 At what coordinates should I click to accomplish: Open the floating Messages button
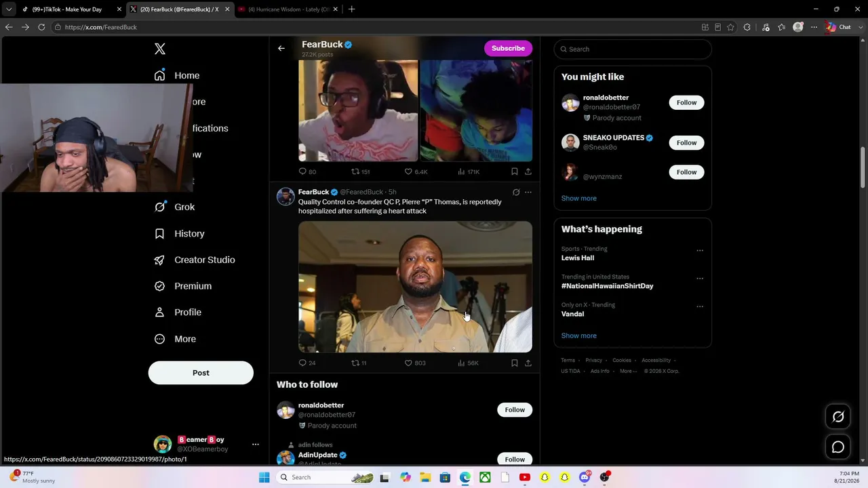tap(838, 447)
